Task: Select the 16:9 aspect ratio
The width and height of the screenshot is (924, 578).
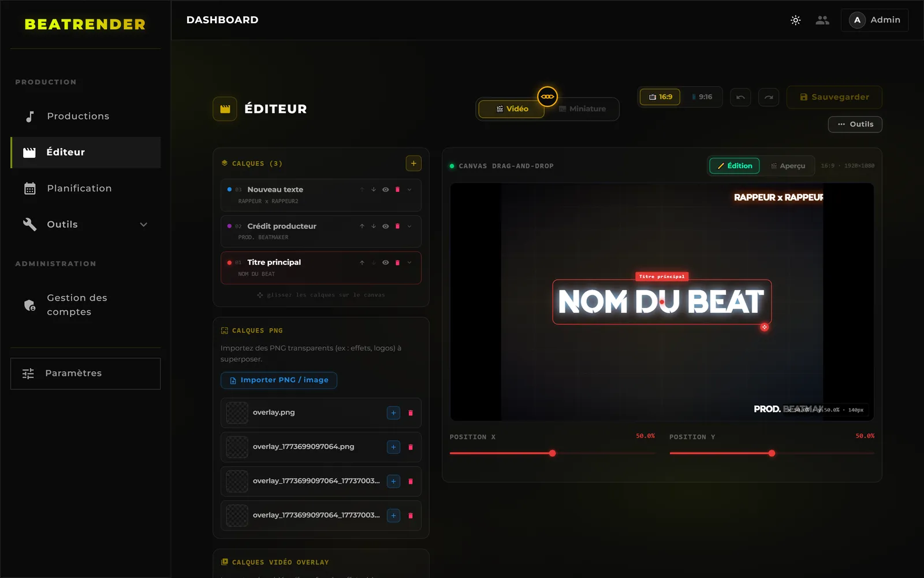Action: pos(660,97)
